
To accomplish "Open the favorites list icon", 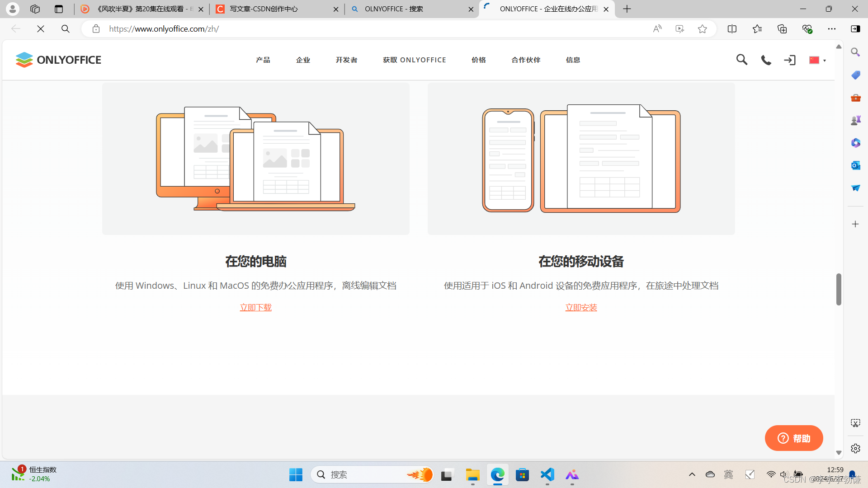I will tap(757, 29).
